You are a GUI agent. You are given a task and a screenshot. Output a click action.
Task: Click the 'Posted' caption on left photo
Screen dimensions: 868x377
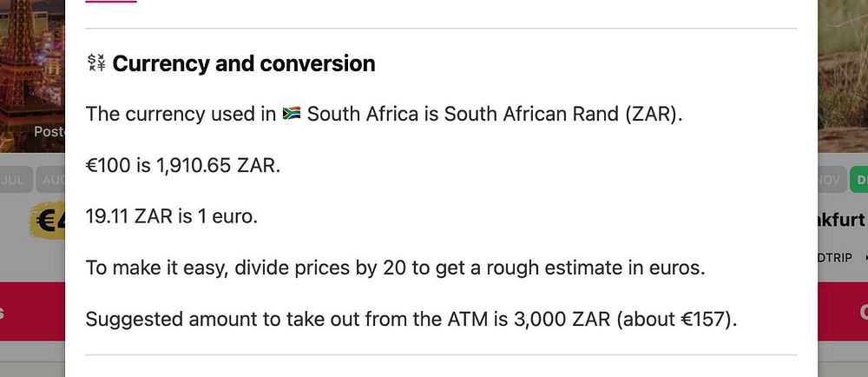(49, 132)
